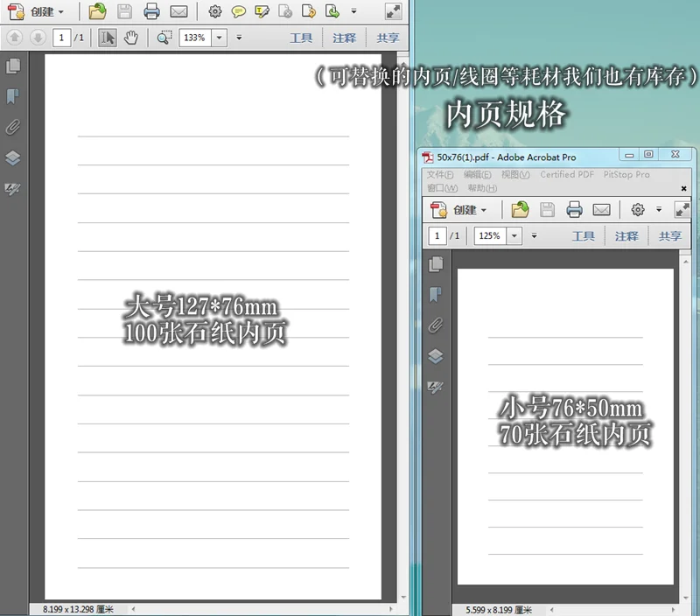Open the PitStop Pro menu

point(626,175)
